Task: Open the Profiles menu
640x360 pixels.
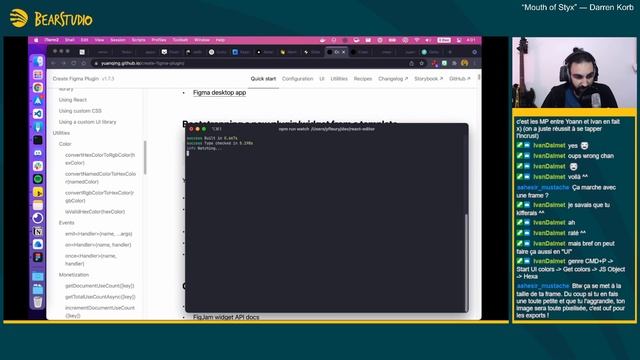Action: tap(159, 40)
